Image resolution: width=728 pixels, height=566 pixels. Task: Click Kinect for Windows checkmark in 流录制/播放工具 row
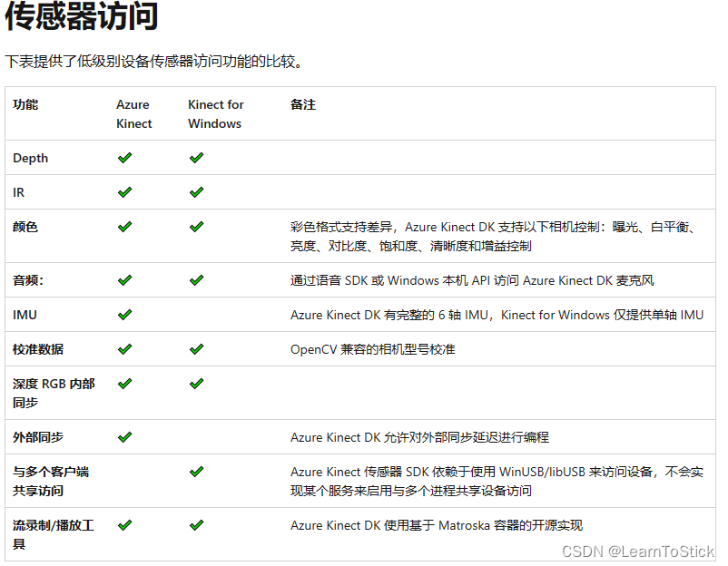tap(196, 525)
